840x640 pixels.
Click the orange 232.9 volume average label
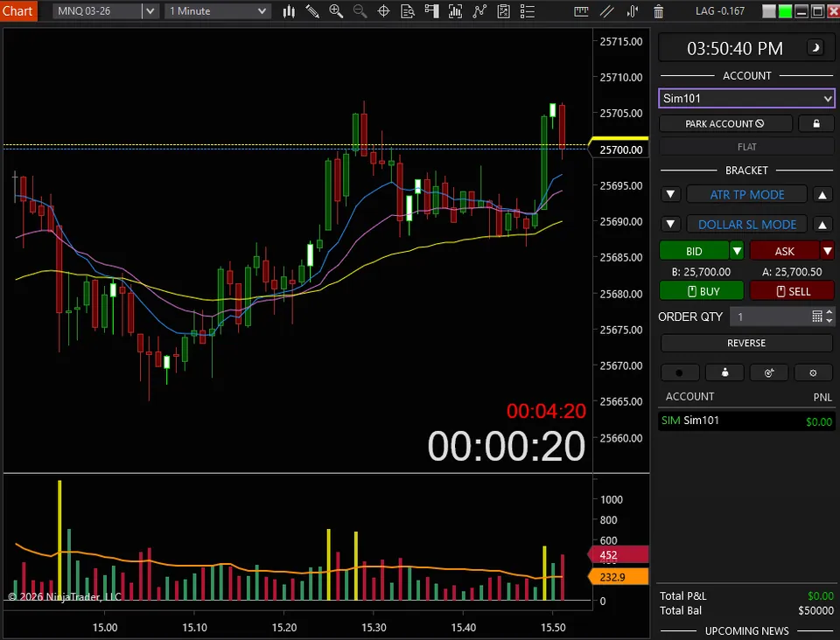point(619,577)
